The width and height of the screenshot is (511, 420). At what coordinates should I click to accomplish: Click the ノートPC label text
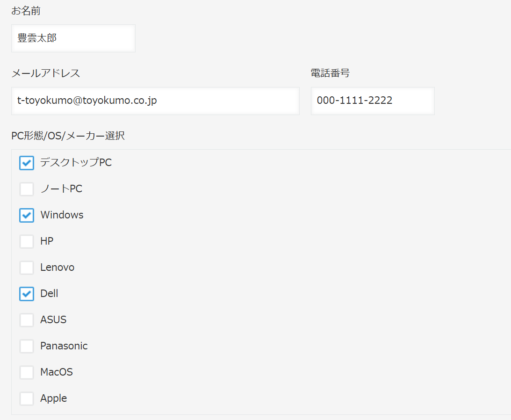61,189
